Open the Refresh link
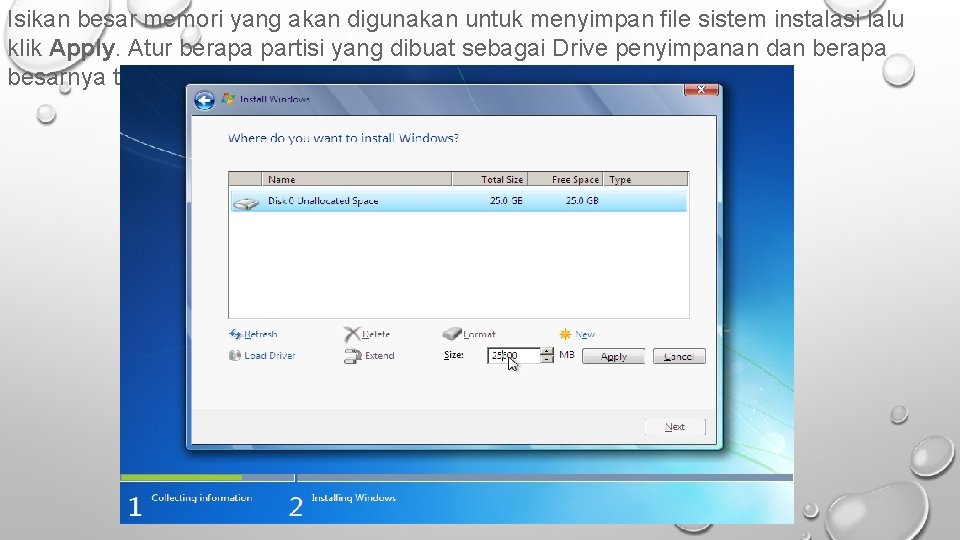 (261, 334)
